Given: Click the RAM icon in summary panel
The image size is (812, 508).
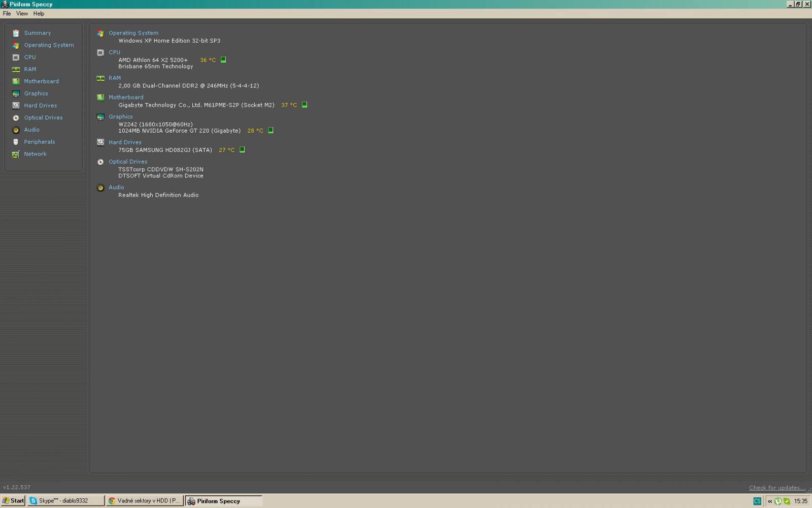Looking at the screenshot, I should 100,78.
